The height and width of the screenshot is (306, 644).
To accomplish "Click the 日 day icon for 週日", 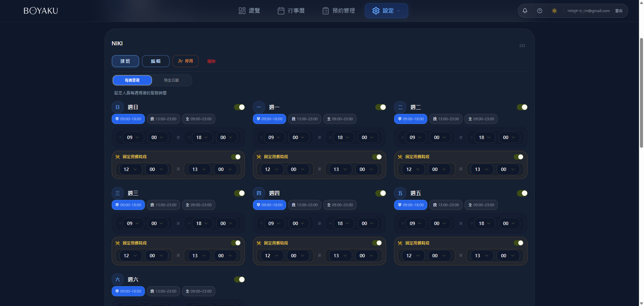I will [118, 107].
